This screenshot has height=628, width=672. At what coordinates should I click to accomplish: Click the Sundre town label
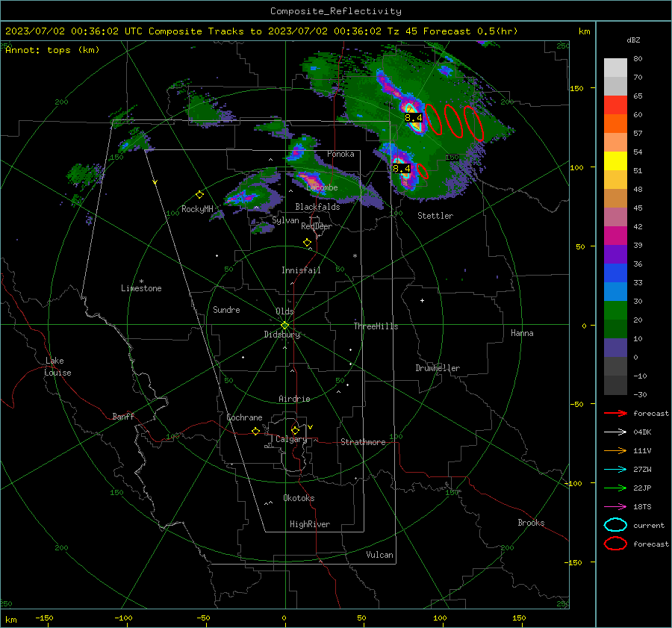tap(226, 310)
